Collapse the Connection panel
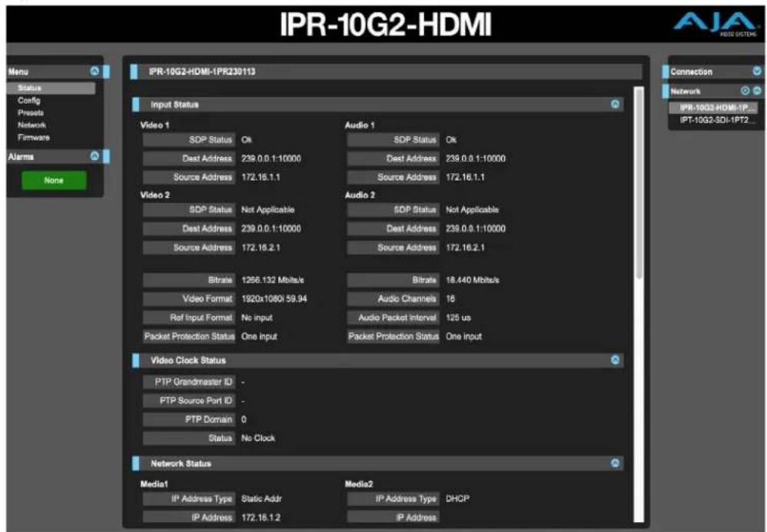This screenshot has height=532, width=767. click(x=757, y=71)
